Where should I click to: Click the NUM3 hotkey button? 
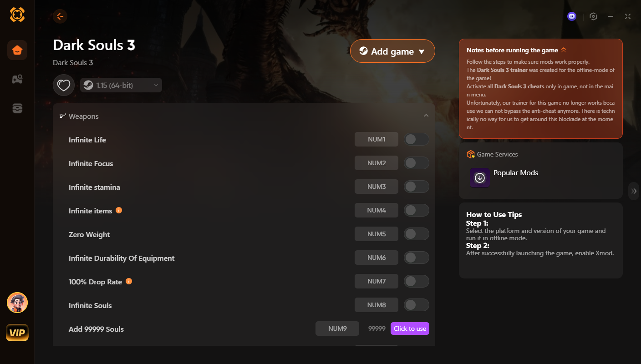[376, 187]
